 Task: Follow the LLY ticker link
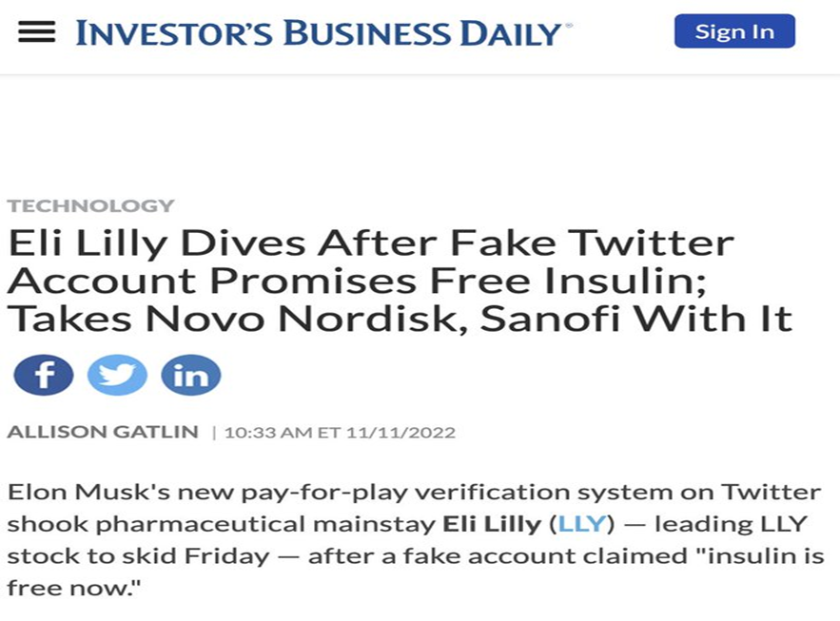tap(581, 524)
